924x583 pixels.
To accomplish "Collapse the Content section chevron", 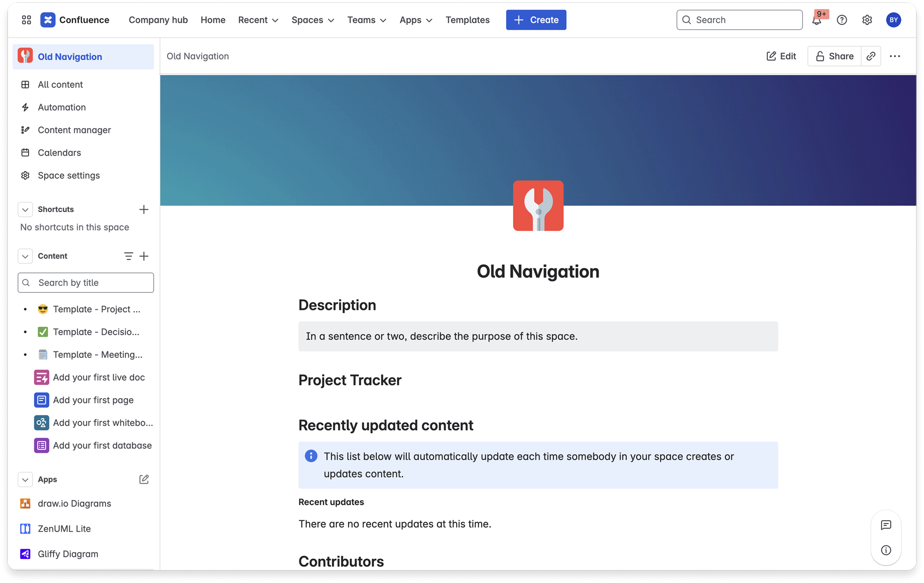I will [25, 256].
